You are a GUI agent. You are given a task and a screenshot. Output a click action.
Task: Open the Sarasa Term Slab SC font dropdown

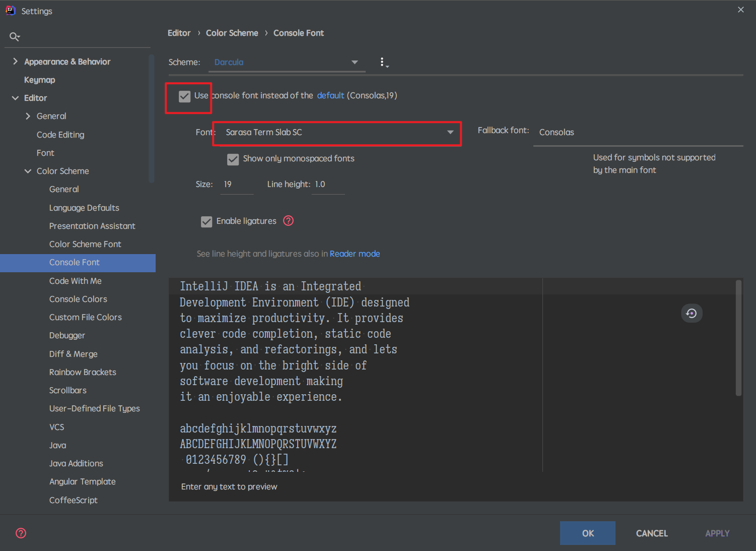(336, 133)
